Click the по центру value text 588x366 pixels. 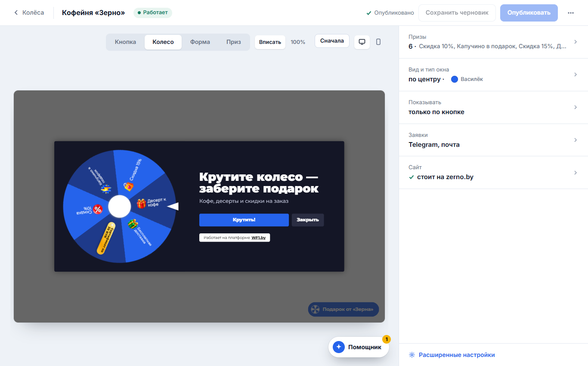(x=424, y=79)
